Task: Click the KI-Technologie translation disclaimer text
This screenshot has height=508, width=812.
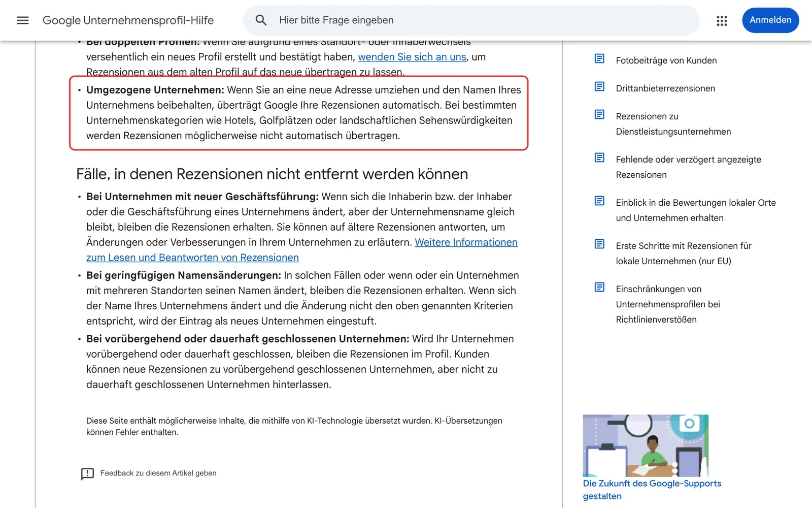Action: pyautogui.click(x=294, y=427)
